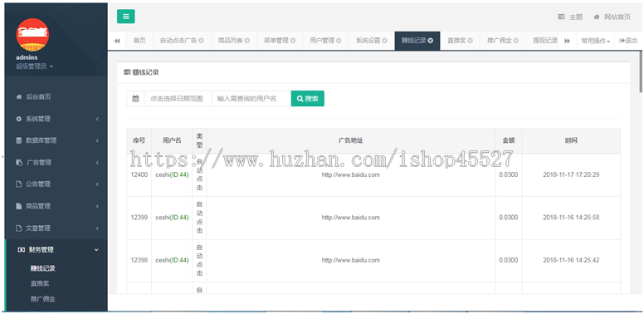The height and width of the screenshot is (314, 644).
Task: Click the file icon beside 文章管理
Action: click(18, 228)
